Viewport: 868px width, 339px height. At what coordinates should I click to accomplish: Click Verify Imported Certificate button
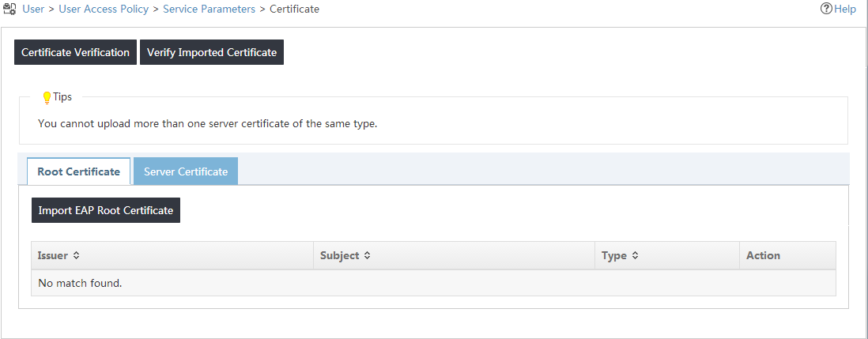point(211,52)
